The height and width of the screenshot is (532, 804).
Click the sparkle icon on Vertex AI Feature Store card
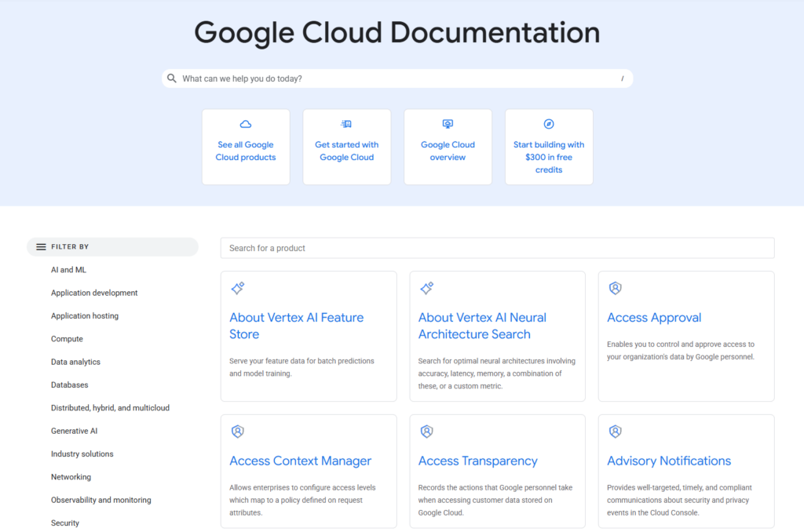238,288
